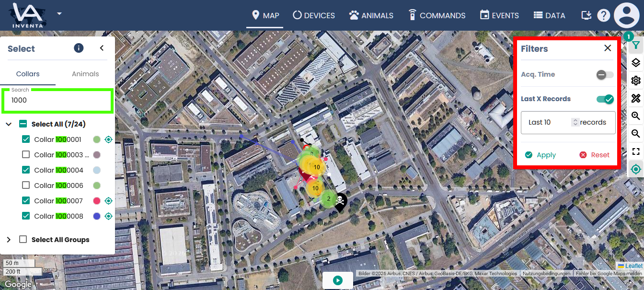This screenshot has height=290, width=644.
Task: Check the Collar 1000006 checkbox
Action: [26, 186]
